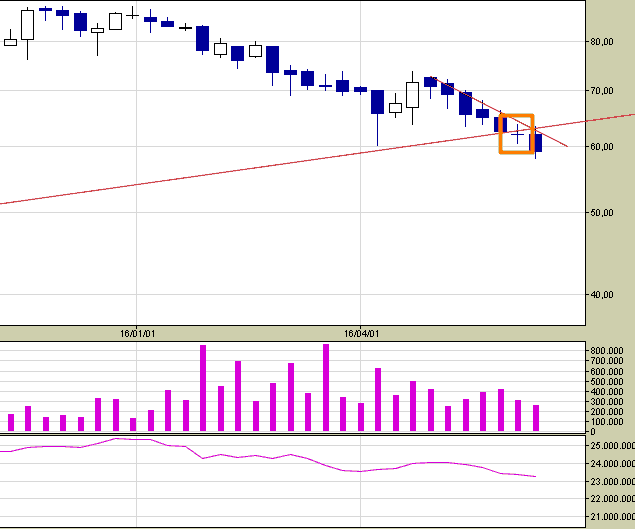635x529 pixels.
Task: Select the long rising red support trendline
Action: click(x=200, y=177)
